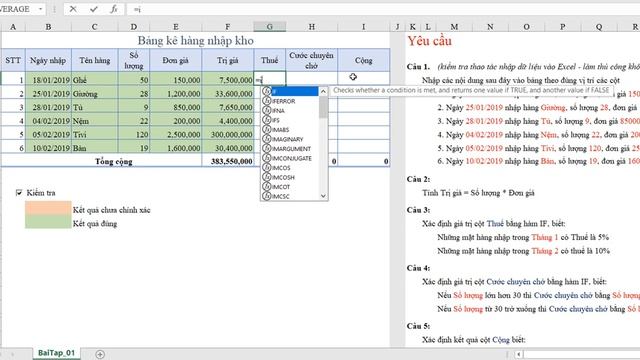Screen dimensions: 640x360
Task: Click the function list scroll down arrow
Action: click(323, 196)
